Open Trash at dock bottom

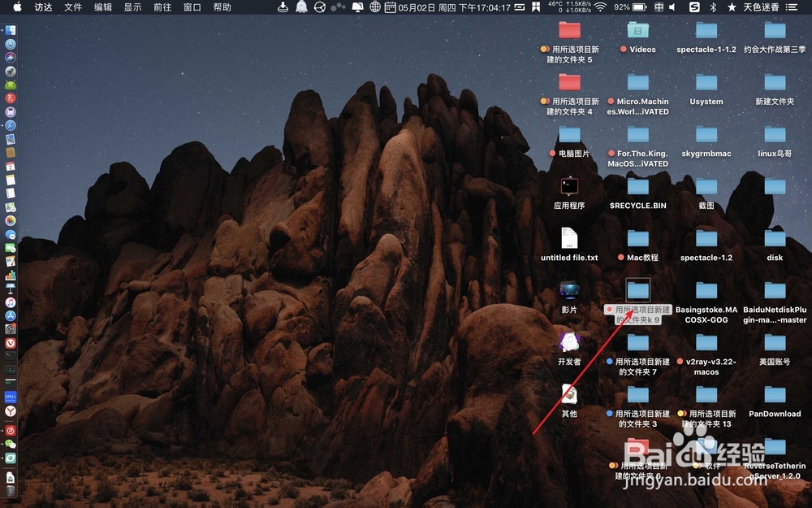click(x=11, y=490)
